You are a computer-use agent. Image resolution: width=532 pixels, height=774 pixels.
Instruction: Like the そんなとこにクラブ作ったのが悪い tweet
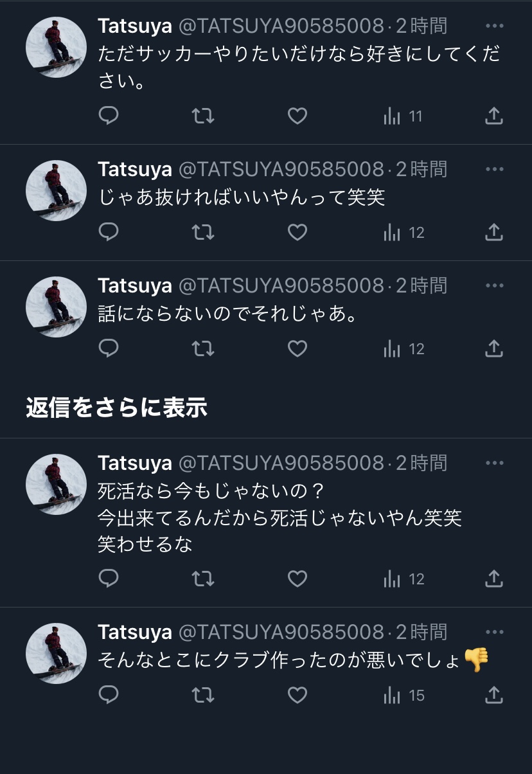point(297,696)
